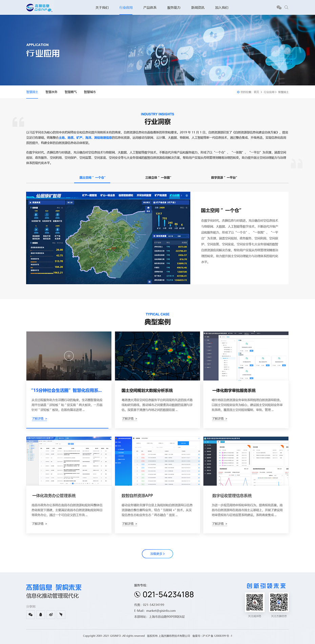Select the 三维立体"一张图" tab
Viewport: 315px width, 644px height.
(x=158, y=177)
